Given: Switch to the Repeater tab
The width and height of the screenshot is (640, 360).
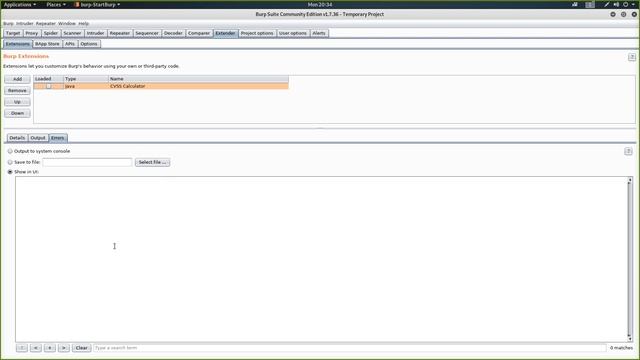Looking at the screenshot, I should [x=120, y=33].
